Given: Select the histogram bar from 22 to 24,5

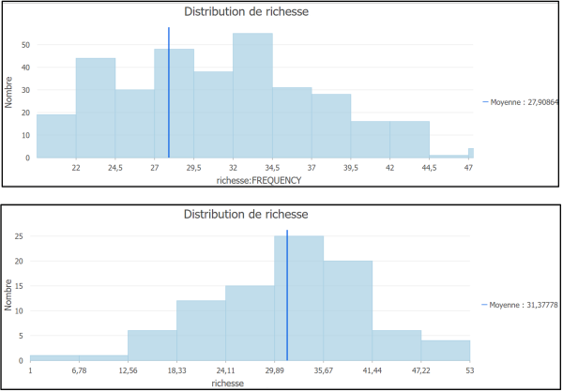Looking at the screenshot, I should [96, 108].
